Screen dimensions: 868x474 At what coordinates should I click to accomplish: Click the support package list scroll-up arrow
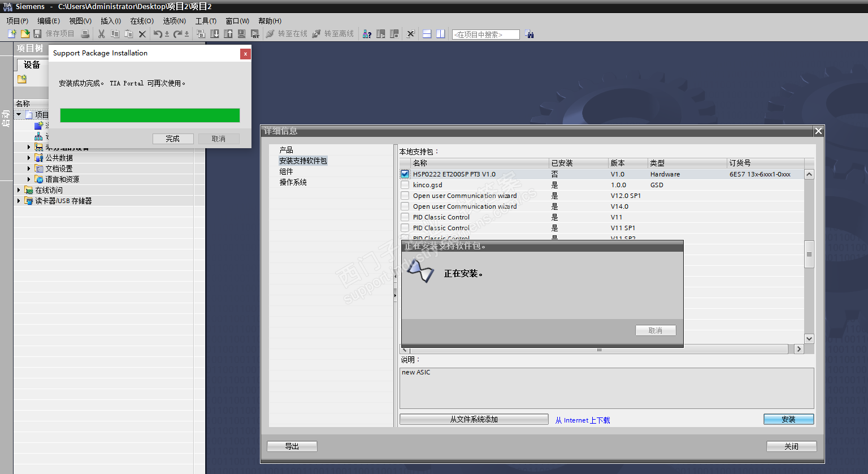[x=809, y=174]
